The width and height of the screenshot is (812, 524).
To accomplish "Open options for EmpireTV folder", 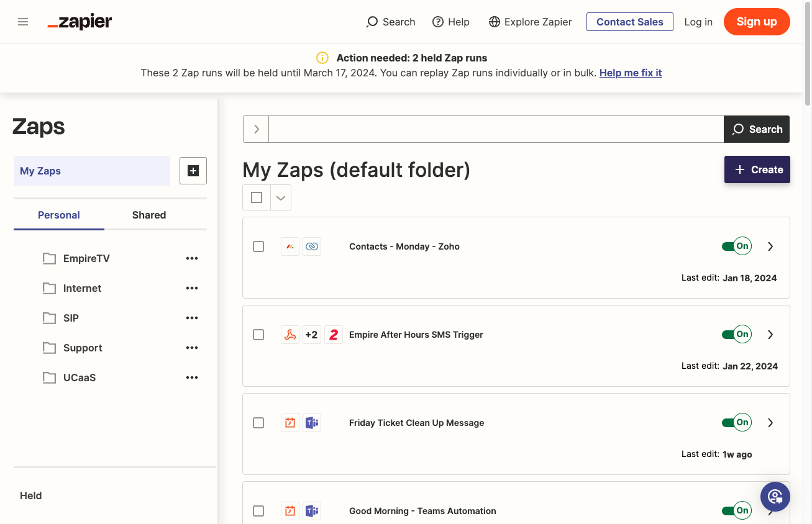I will pyautogui.click(x=192, y=258).
